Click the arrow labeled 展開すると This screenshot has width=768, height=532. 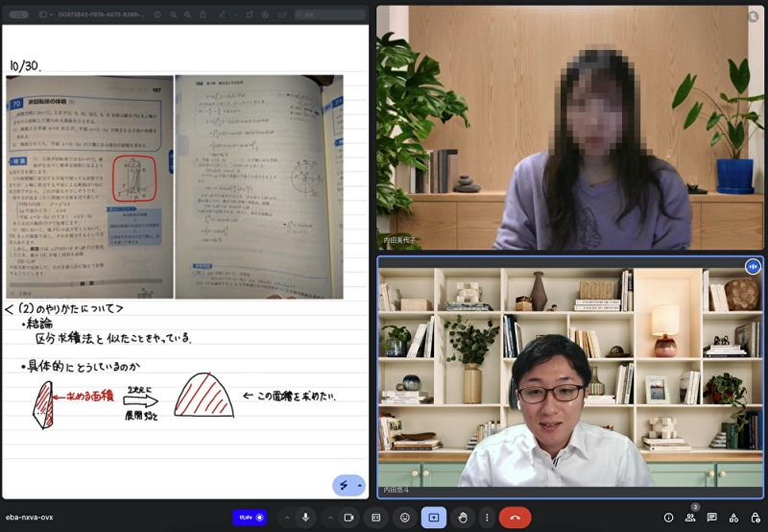pyautogui.click(x=141, y=401)
